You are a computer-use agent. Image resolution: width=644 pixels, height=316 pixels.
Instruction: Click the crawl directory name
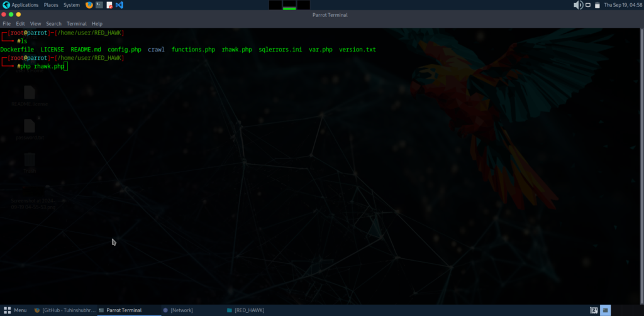pyautogui.click(x=157, y=50)
